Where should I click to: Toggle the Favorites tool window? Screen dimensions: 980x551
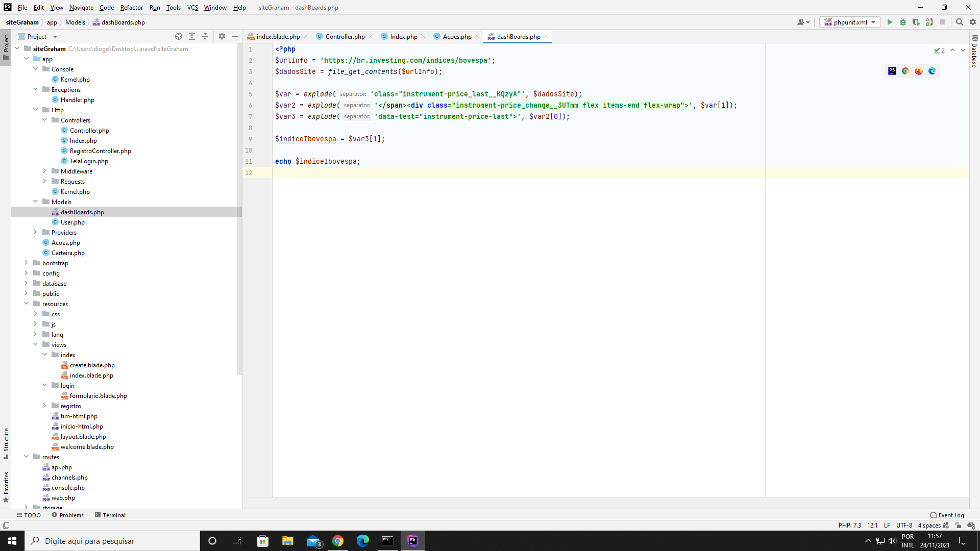click(x=6, y=487)
